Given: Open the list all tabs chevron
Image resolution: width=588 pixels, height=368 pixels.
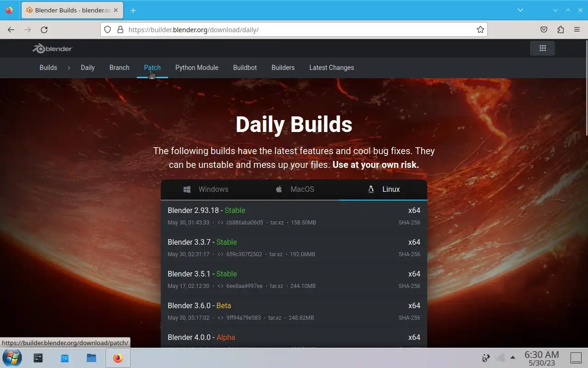Looking at the screenshot, I should click(x=520, y=10).
